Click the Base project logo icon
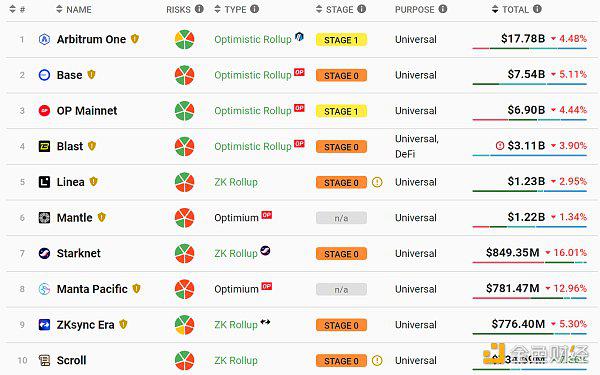600x375 pixels. (x=44, y=75)
